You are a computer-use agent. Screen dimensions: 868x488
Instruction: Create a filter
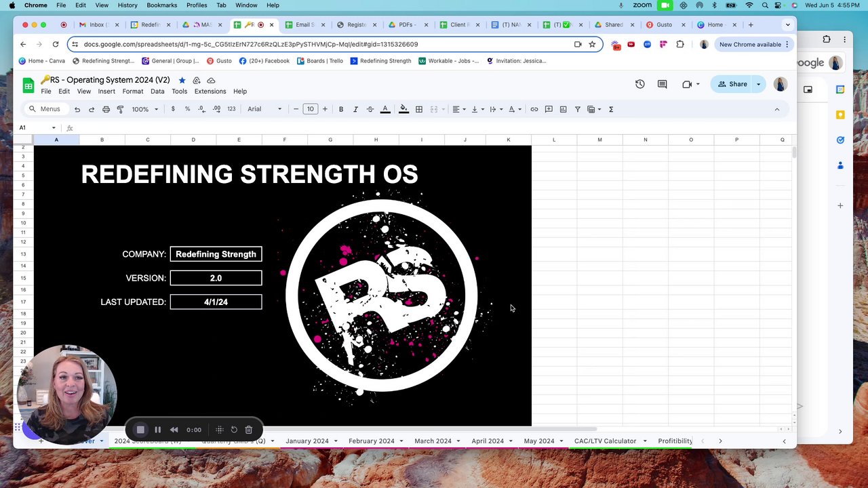pos(578,109)
